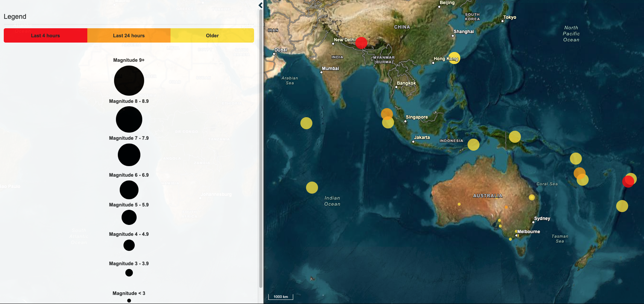Select the yellow 'Older' legend swatch
Viewport: 644px width, 304px height.
pyautogui.click(x=212, y=35)
